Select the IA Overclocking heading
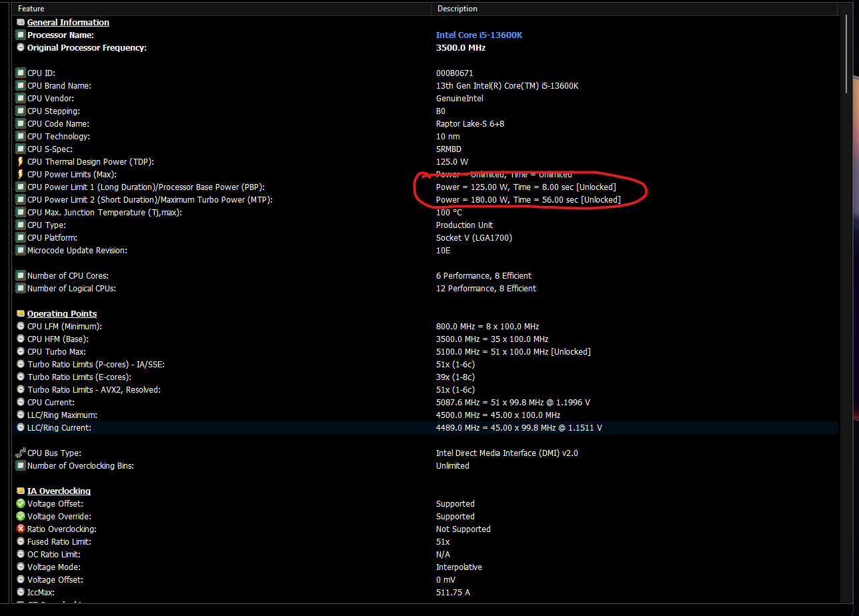The height and width of the screenshot is (616, 859). point(59,491)
